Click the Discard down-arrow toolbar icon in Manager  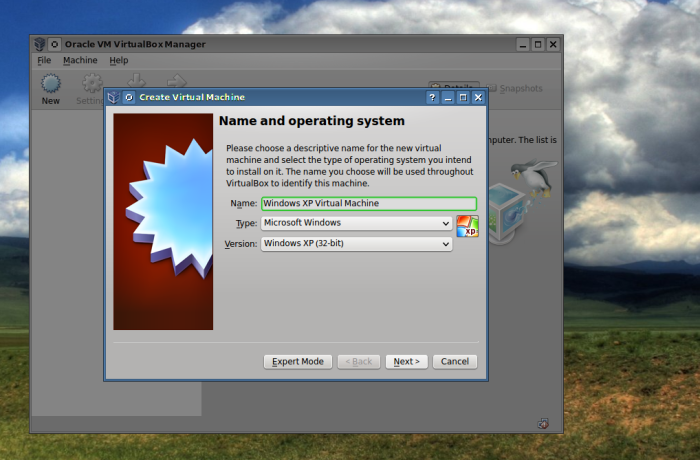pyautogui.click(x=137, y=81)
